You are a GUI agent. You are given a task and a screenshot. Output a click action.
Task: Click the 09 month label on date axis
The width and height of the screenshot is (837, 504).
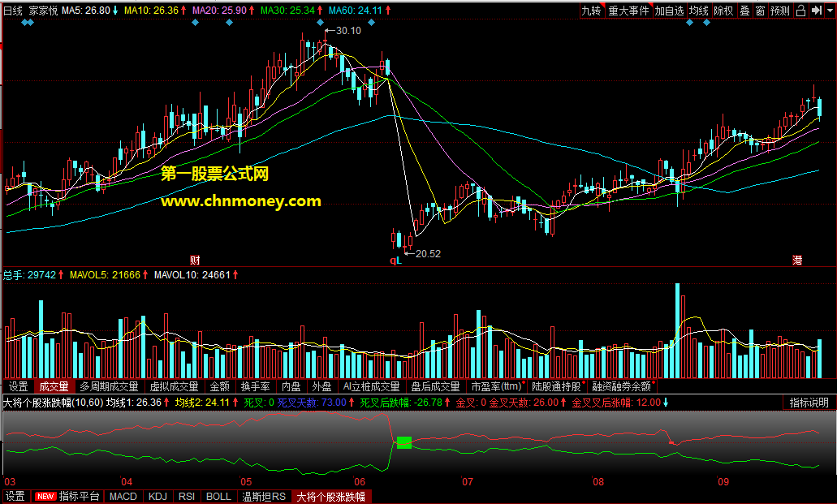723,481
